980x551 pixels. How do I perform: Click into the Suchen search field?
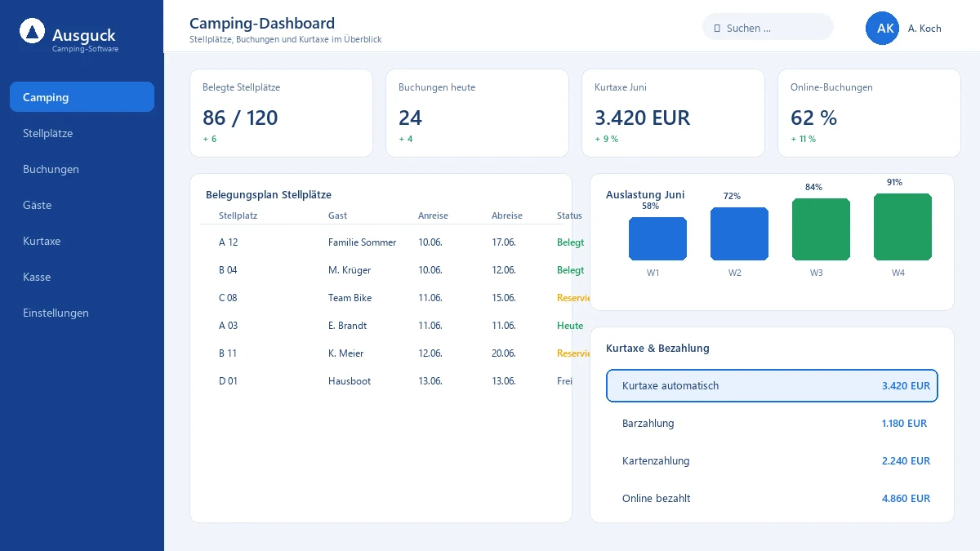[768, 28]
